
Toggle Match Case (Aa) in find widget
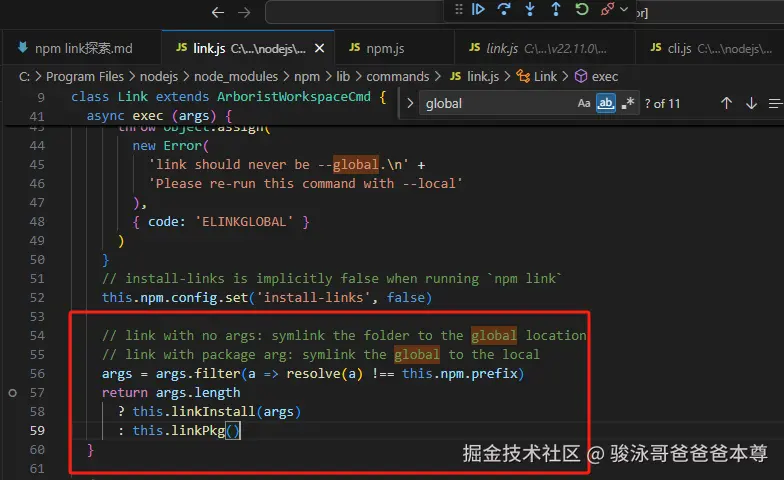[x=584, y=104]
